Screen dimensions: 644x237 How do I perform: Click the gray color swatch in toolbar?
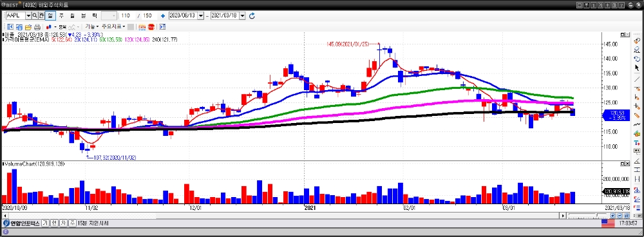click(131, 27)
